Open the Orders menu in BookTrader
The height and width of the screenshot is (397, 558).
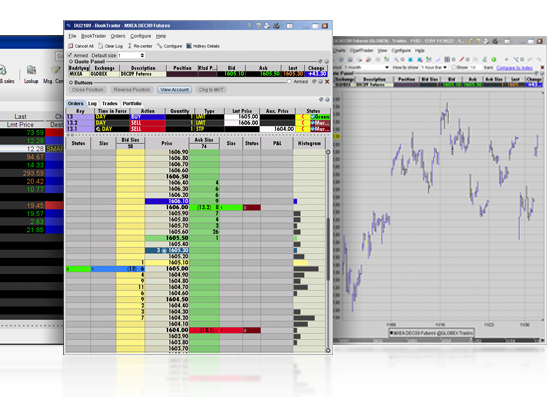(118, 36)
